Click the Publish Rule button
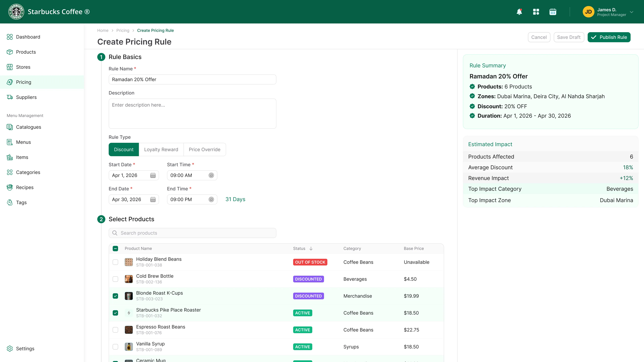This screenshot has width=644, height=362. (609, 37)
